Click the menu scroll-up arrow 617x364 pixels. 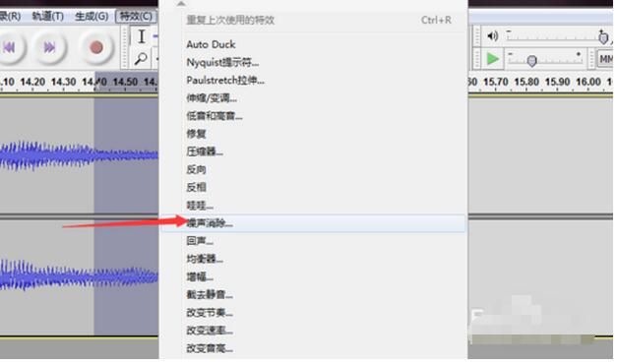[x=181, y=4]
